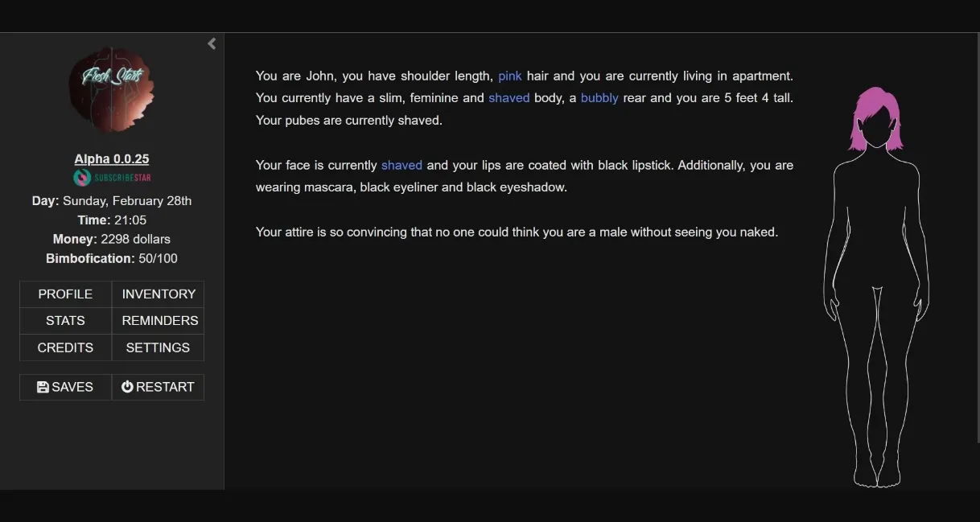Restart the game via RESTART
980x522 pixels.
[158, 387]
